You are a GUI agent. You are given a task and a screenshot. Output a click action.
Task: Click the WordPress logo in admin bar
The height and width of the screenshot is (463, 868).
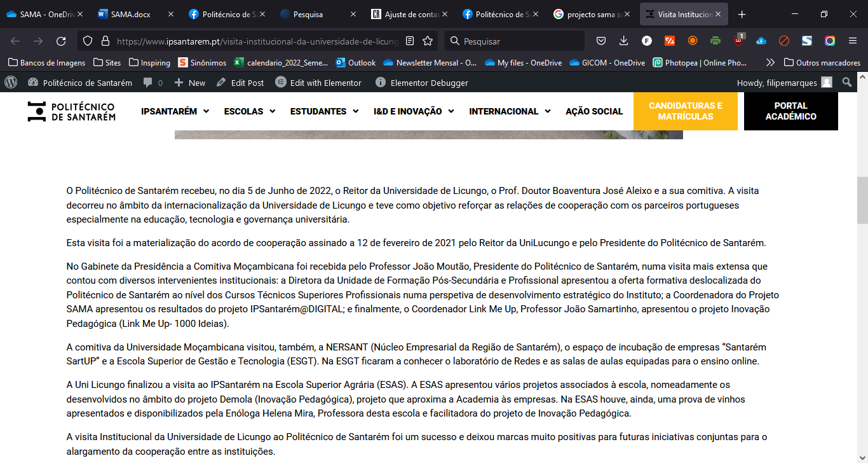tap(11, 83)
